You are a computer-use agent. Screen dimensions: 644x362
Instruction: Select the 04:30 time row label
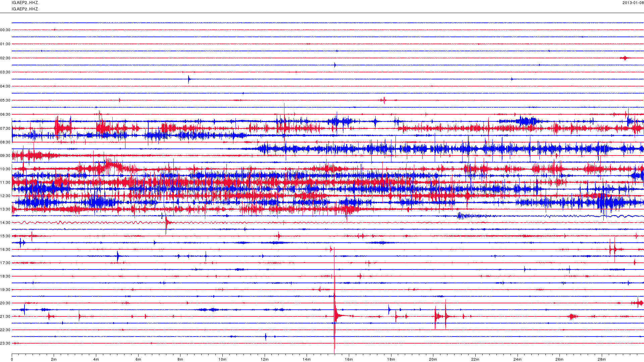click(x=5, y=86)
